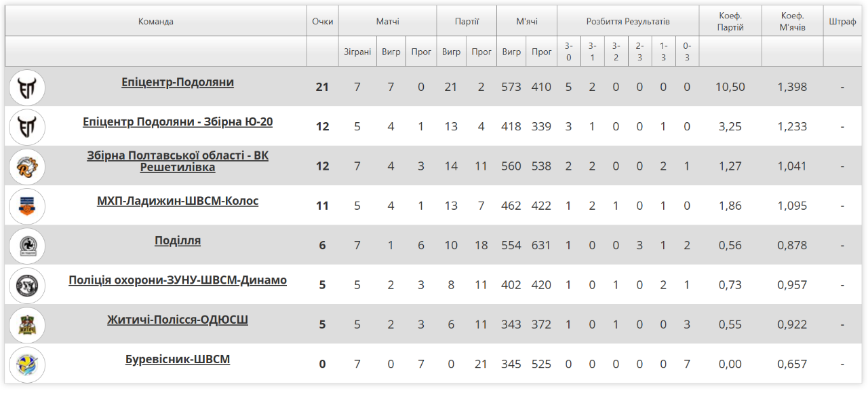Open the Житичі-Полісся-ОДЮСШ team page
Screen dimensions: 868x393
(178, 320)
